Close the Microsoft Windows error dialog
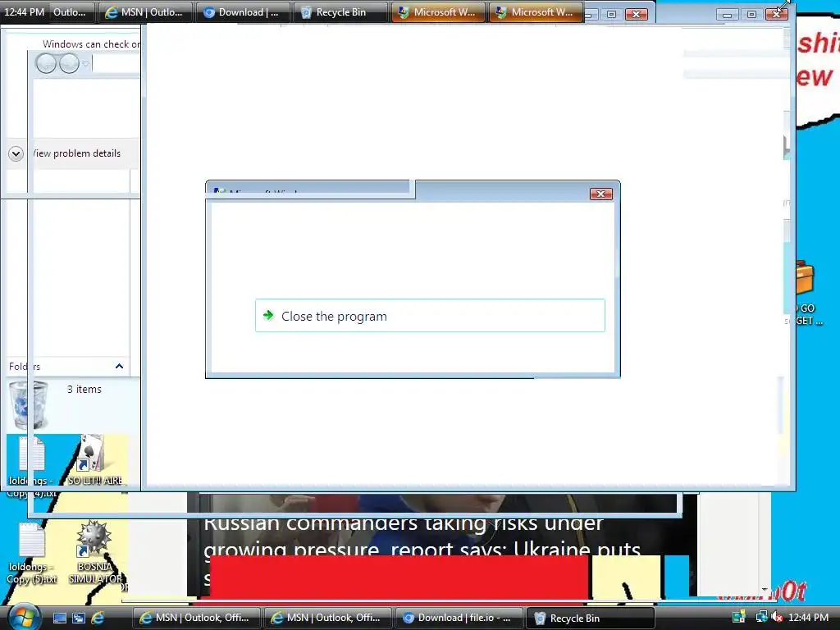This screenshot has width=840, height=630. (x=600, y=194)
